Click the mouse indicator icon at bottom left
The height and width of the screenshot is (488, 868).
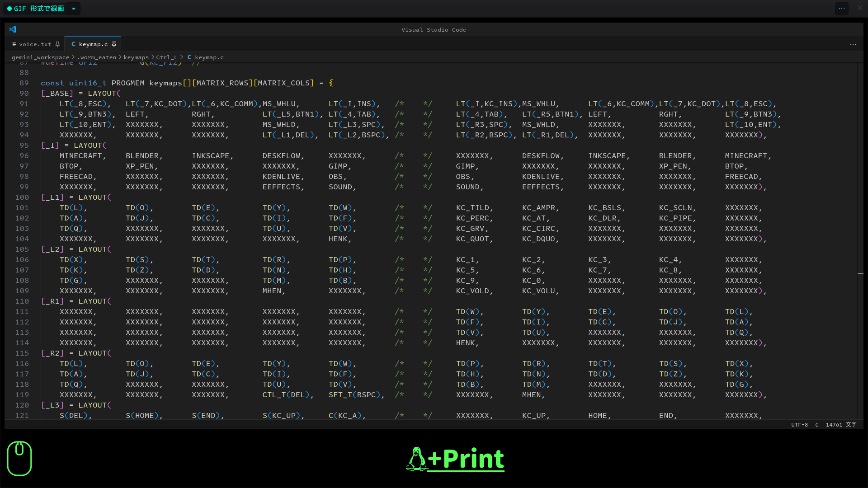tap(19, 458)
